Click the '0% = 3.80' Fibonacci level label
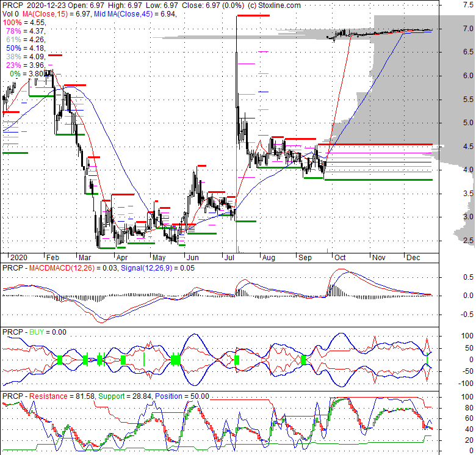Screen dimensions: 476x455 click(x=27, y=73)
